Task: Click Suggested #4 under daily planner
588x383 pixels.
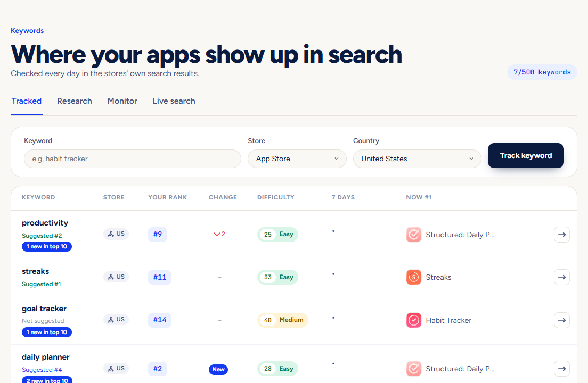Action: [x=42, y=370]
